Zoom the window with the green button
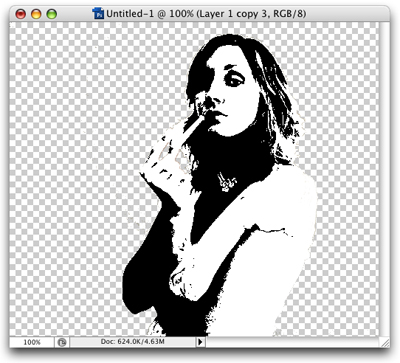 coord(52,14)
